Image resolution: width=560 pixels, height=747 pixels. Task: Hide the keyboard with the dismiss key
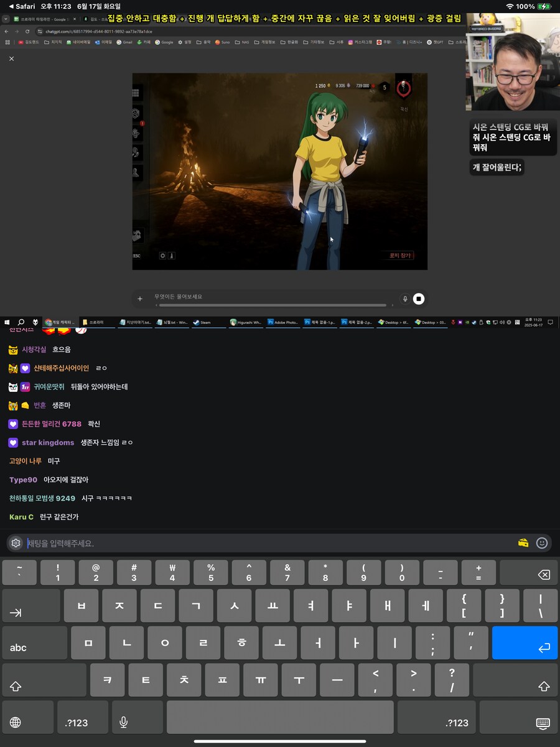(x=518, y=717)
